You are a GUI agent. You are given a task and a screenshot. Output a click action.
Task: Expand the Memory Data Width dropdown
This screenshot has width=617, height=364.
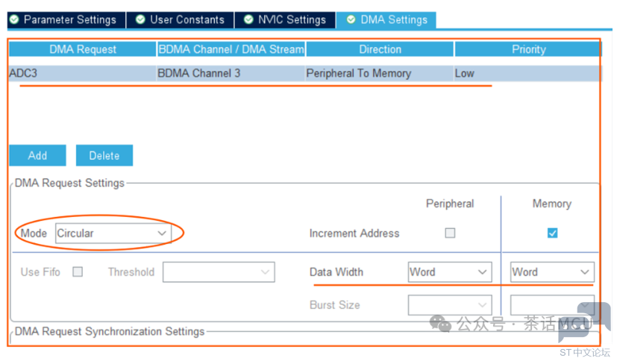tap(552, 272)
